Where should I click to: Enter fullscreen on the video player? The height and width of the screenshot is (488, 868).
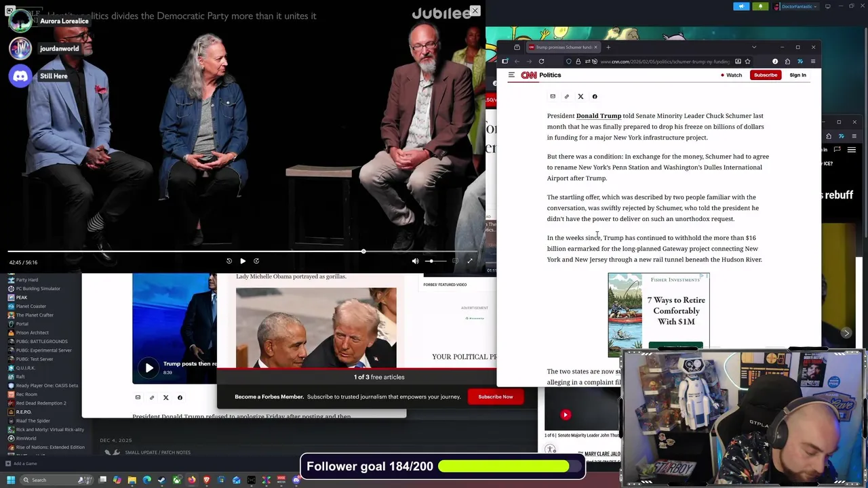click(470, 261)
